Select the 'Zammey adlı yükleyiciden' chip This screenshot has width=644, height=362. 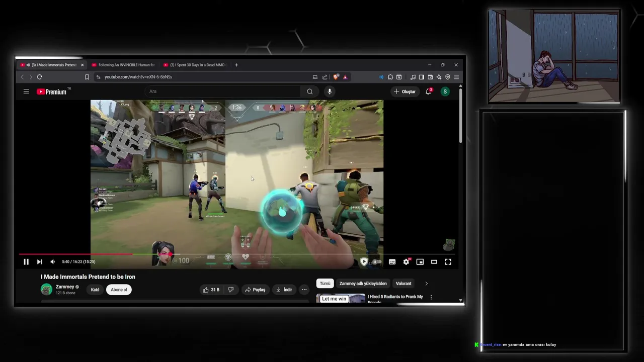[x=363, y=284]
